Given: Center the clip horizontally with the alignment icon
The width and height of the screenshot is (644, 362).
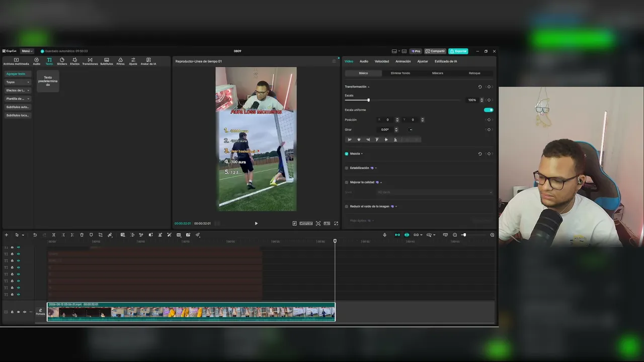Looking at the screenshot, I should click(359, 139).
